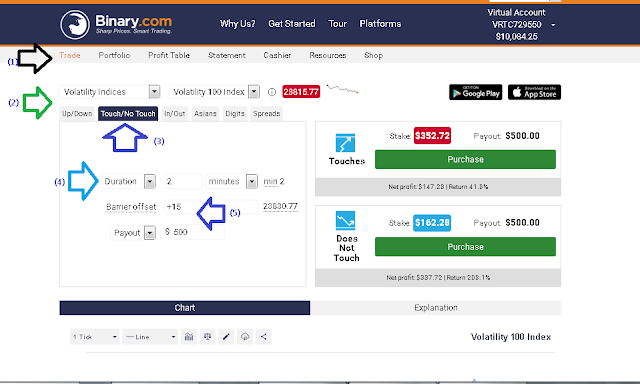Click the 23815.77 spot price

(301, 92)
